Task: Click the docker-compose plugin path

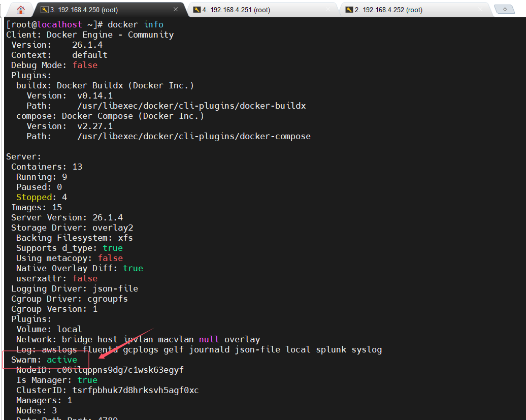Action: [193, 136]
